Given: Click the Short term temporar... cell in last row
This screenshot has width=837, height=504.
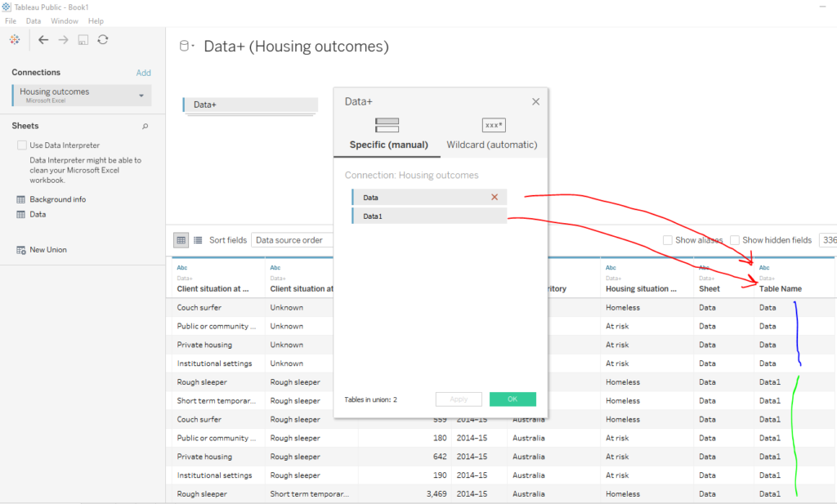Looking at the screenshot, I should [x=309, y=494].
